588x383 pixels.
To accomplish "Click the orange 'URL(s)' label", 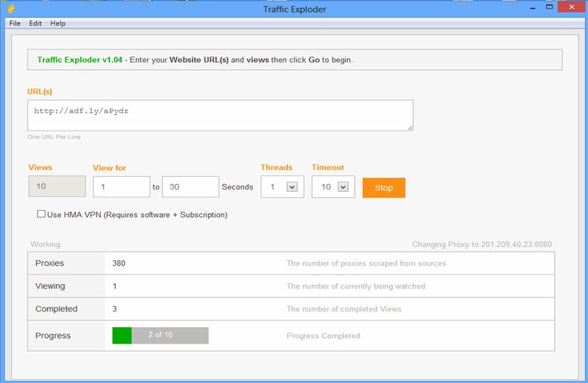I will tap(39, 91).
